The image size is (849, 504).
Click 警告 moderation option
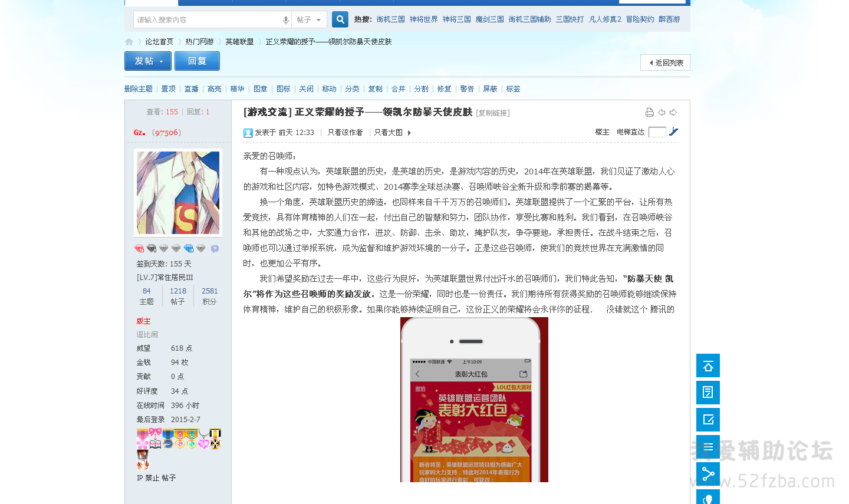[468, 89]
